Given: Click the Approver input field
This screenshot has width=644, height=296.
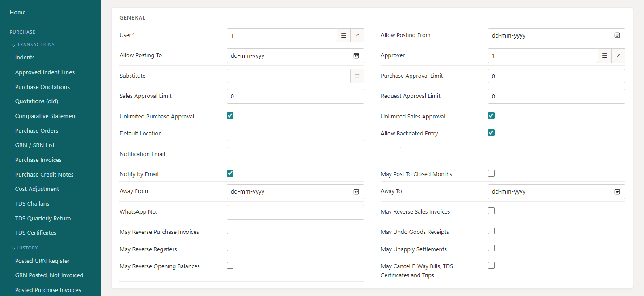Looking at the screenshot, I should [x=543, y=55].
